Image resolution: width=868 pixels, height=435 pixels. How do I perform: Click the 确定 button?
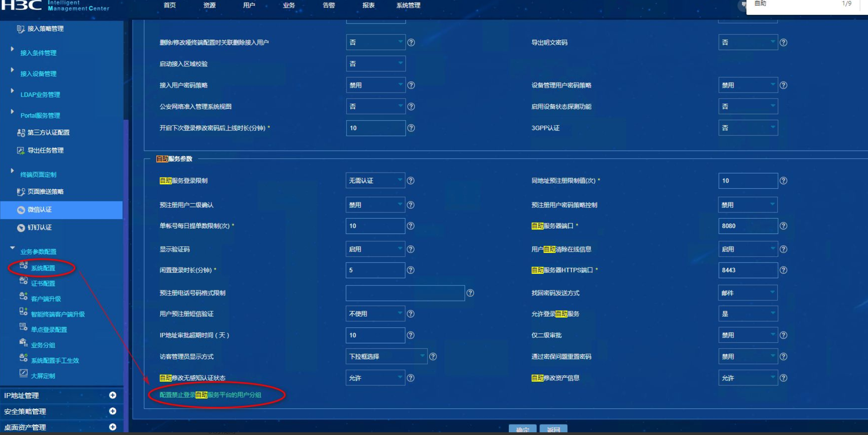[x=522, y=430]
